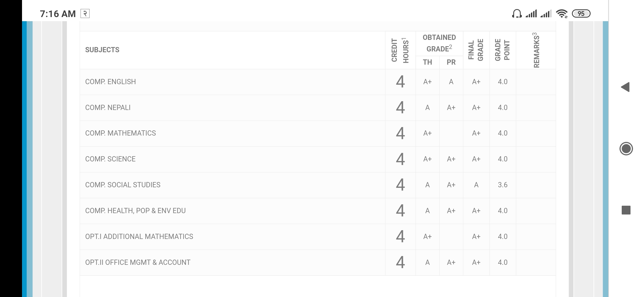Click the FINAL GRADE column header
The image size is (644, 297).
[476, 50]
